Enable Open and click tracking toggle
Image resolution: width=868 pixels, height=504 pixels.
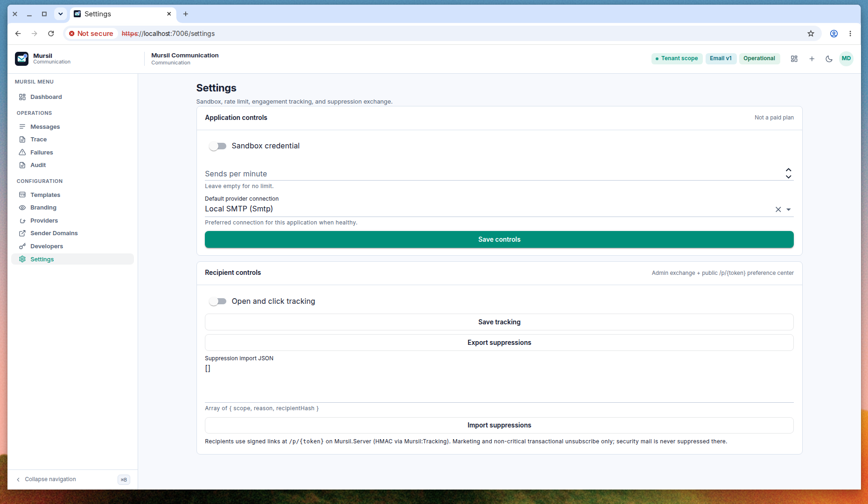(217, 301)
